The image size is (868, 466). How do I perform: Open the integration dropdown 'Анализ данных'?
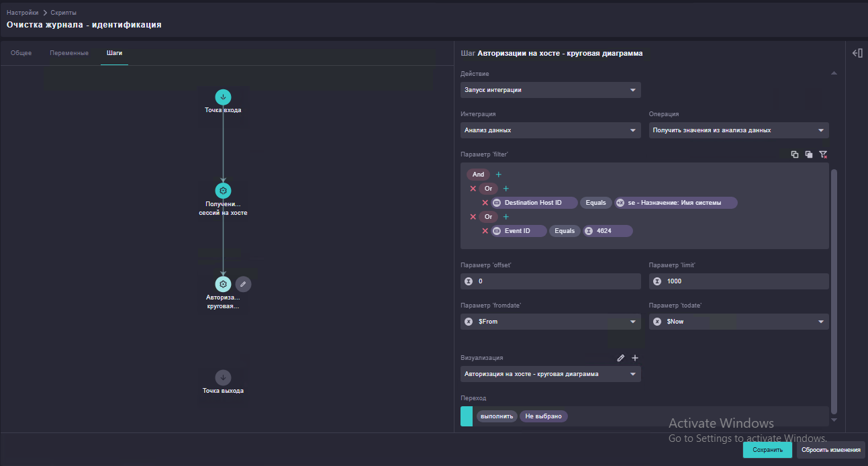(550, 130)
